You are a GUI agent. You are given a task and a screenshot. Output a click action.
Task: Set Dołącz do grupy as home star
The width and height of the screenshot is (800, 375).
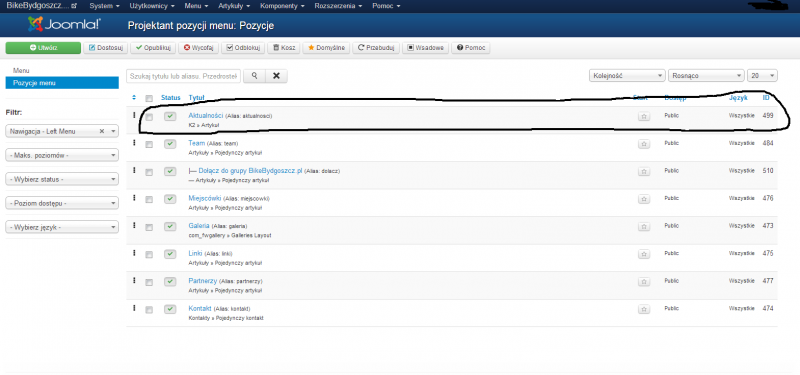(644, 171)
